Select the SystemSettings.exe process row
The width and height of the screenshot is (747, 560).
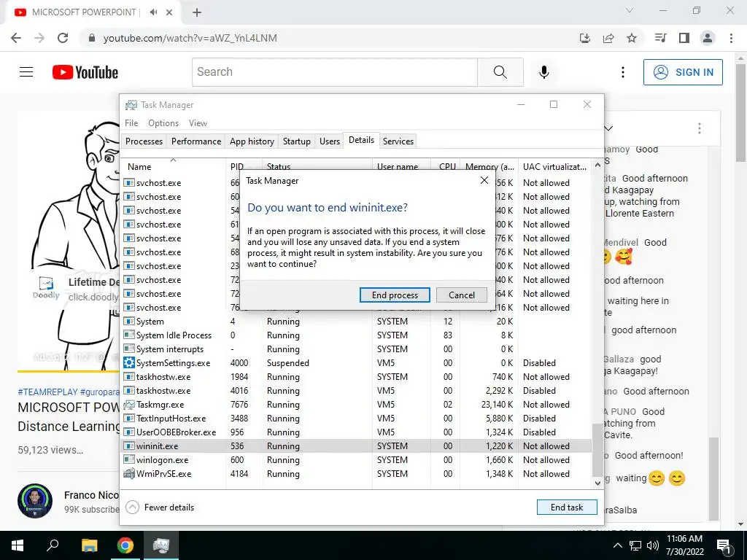tap(356, 363)
